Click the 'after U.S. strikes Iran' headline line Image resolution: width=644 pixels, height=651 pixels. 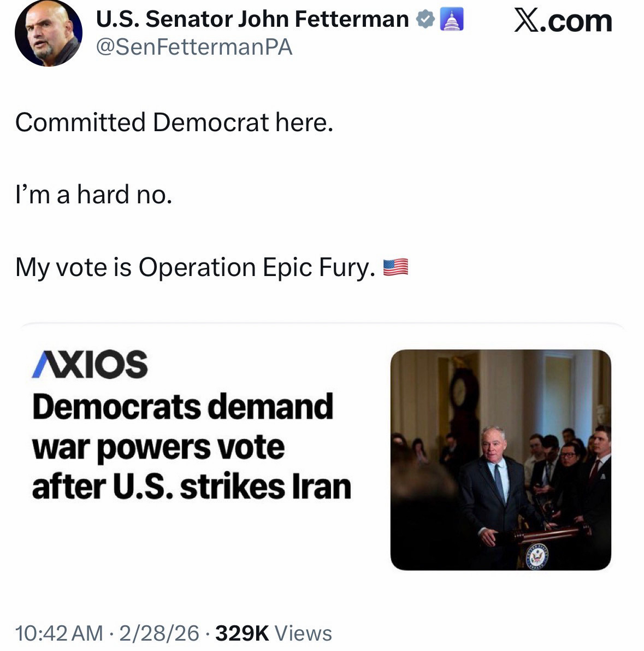point(191,486)
